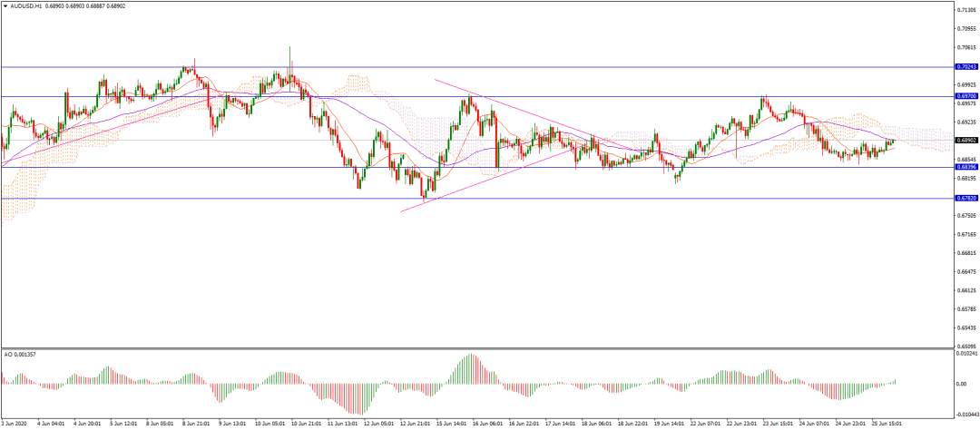
Task: Click the 4 Jun 04:01 time label
Action: 52,423
